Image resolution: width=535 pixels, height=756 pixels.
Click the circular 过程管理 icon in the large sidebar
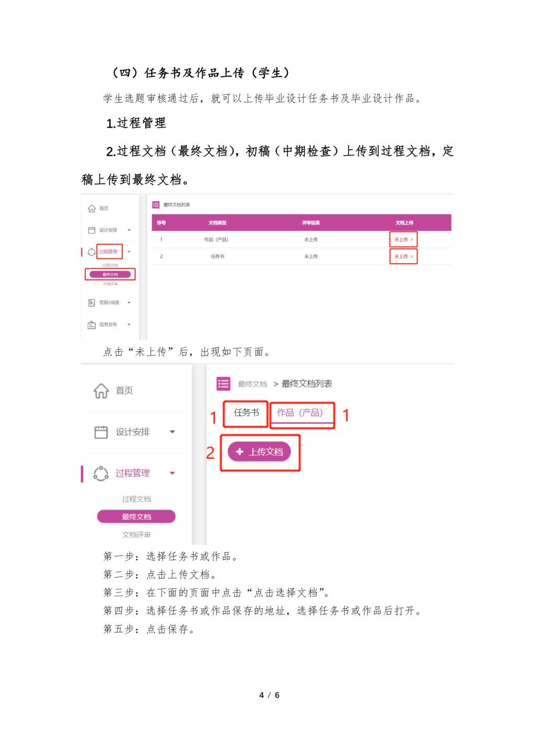click(101, 473)
